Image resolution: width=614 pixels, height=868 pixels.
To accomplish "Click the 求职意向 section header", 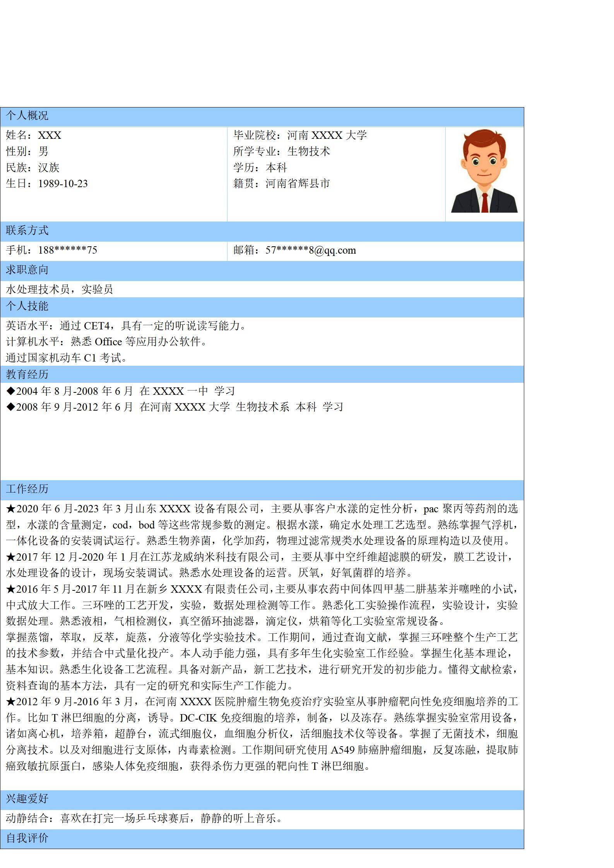I will pos(27,269).
